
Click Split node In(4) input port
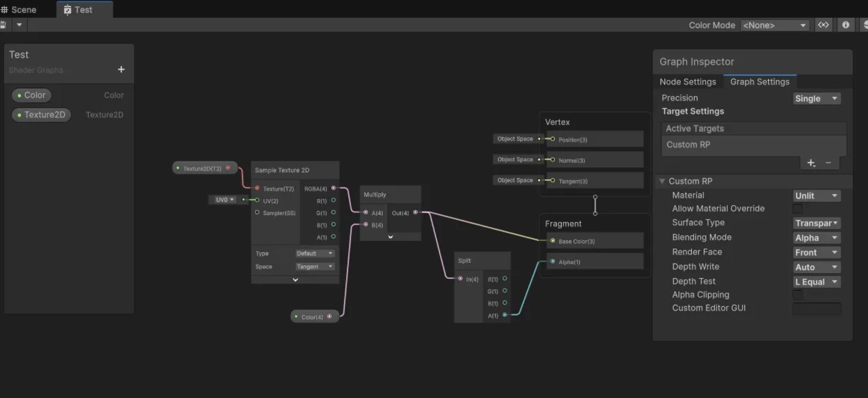[x=460, y=279]
